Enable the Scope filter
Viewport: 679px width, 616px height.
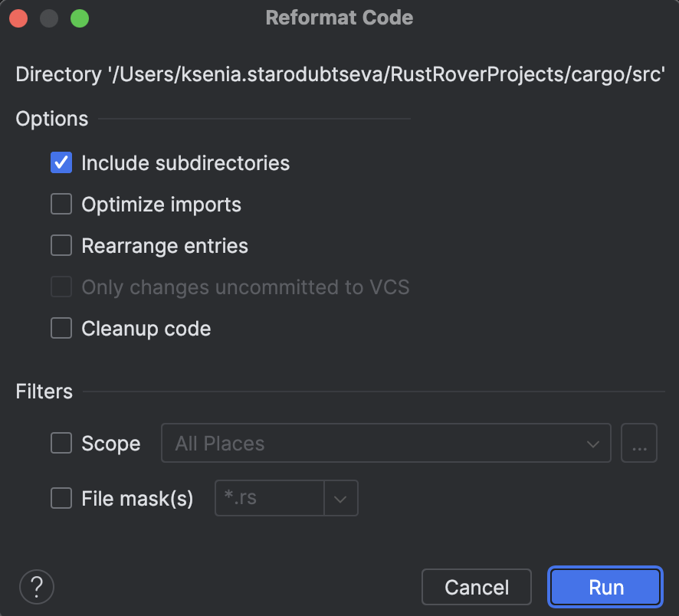click(61, 443)
